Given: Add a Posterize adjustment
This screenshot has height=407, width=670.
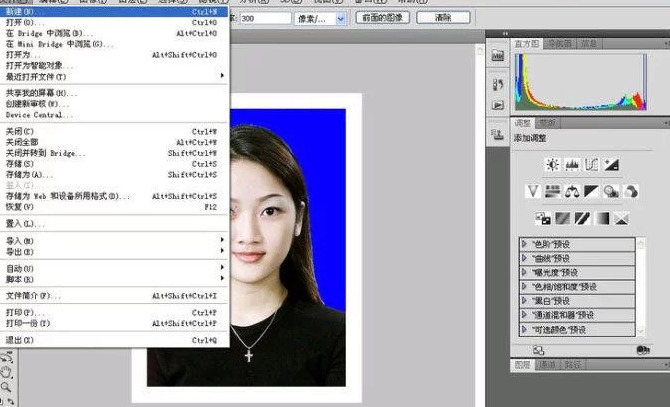Looking at the screenshot, I should (x=563, y=219).
